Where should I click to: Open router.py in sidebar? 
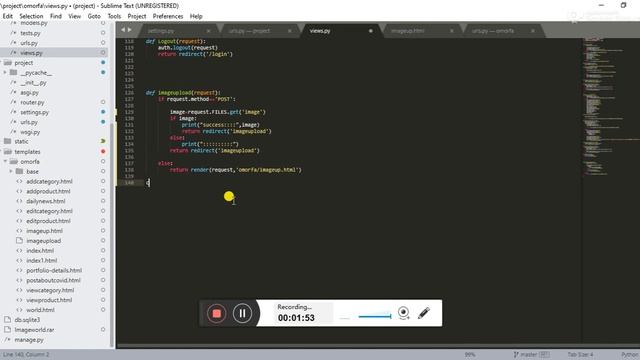pyautogui.click(x=32, y=102)
